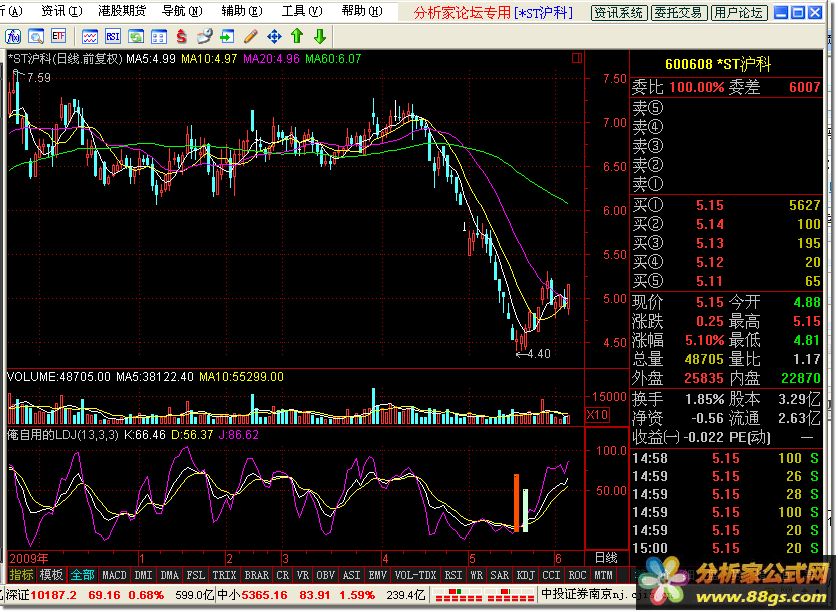Click the 日线 period label
The image size is (838, 612).
point(607,559)
